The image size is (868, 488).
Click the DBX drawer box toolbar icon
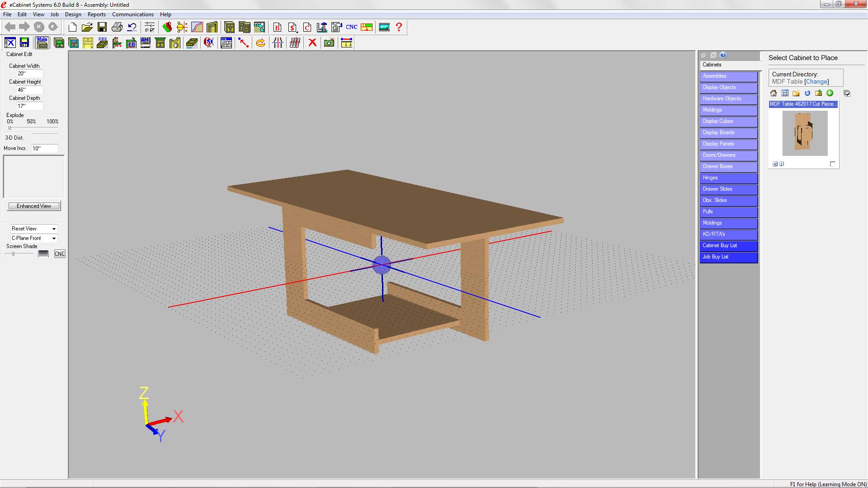[103, 43]
